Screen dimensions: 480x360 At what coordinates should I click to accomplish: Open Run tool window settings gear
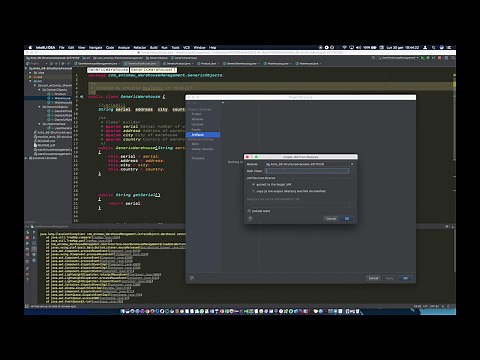(447, 227)
